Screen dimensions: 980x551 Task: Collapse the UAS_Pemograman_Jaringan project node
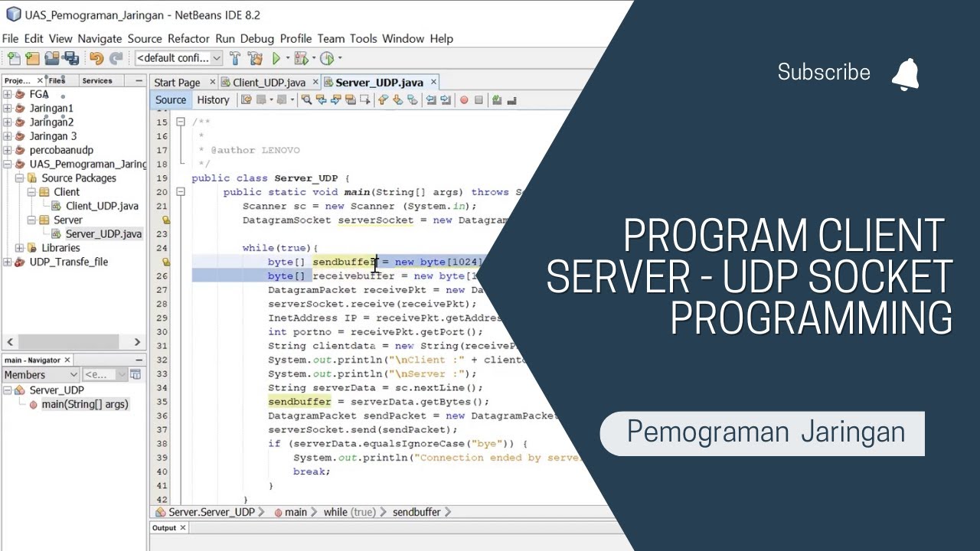[7, 164]
